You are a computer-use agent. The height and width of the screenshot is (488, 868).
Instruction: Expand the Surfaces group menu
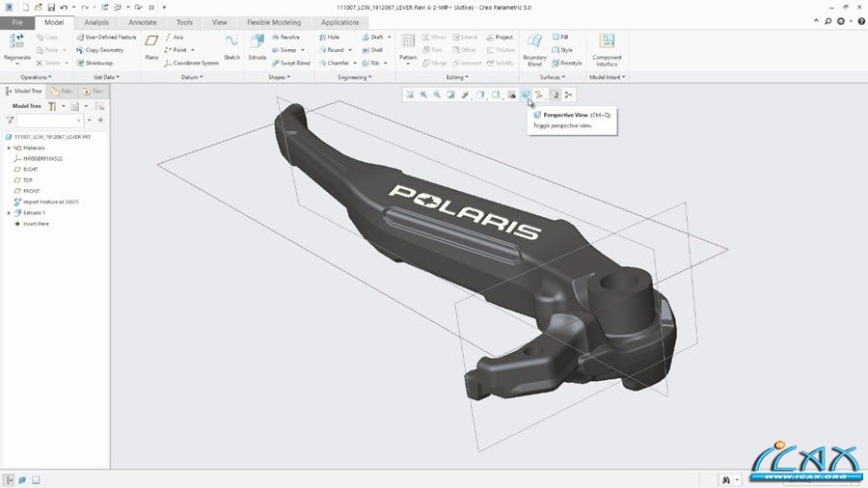click(553, 77)
